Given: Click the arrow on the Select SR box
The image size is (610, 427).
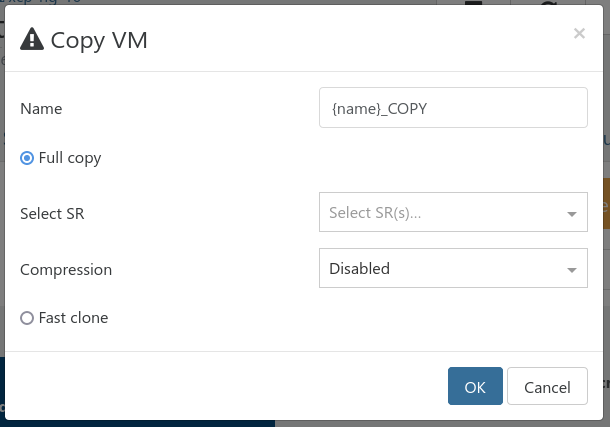Looking at the screenshot, I should coord(572,213).
